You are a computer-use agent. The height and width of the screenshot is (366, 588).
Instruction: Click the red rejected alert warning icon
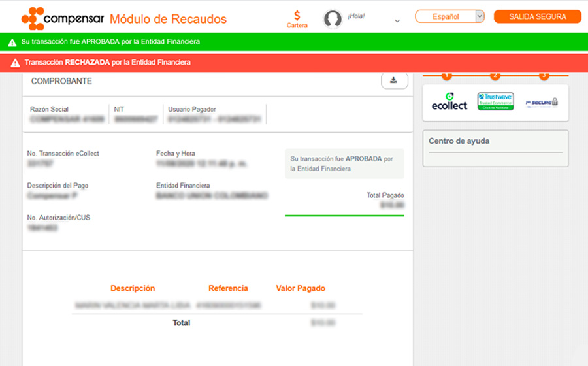pyautogui.click(x=15, y=63)
